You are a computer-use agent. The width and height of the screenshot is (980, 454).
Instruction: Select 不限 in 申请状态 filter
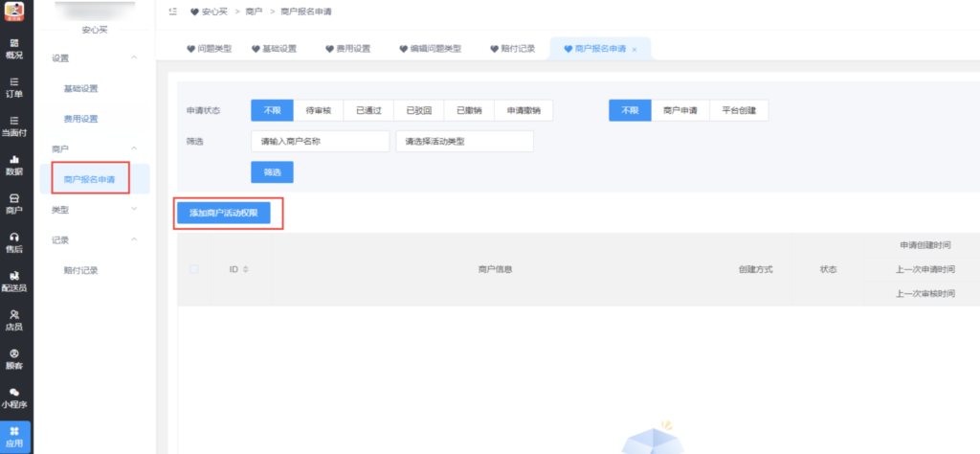(x=272, y=111)
